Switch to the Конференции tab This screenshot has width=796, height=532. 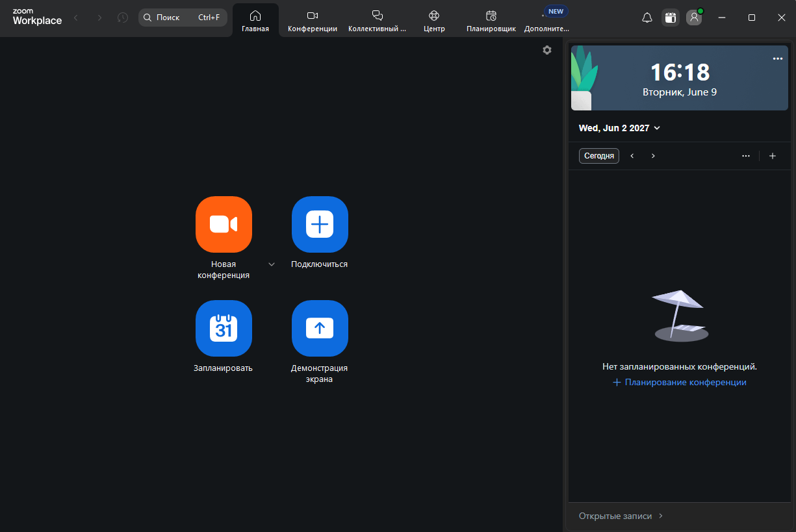coord(313,21)
